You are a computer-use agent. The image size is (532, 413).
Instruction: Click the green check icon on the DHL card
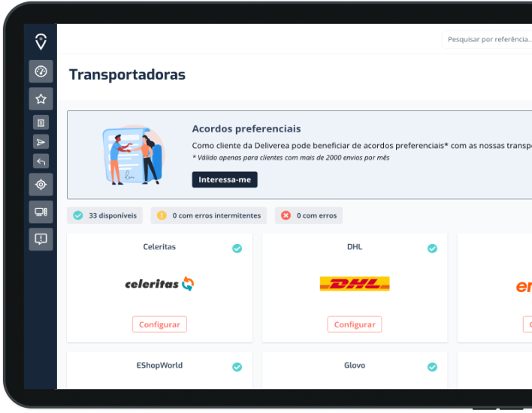[432, 249]
